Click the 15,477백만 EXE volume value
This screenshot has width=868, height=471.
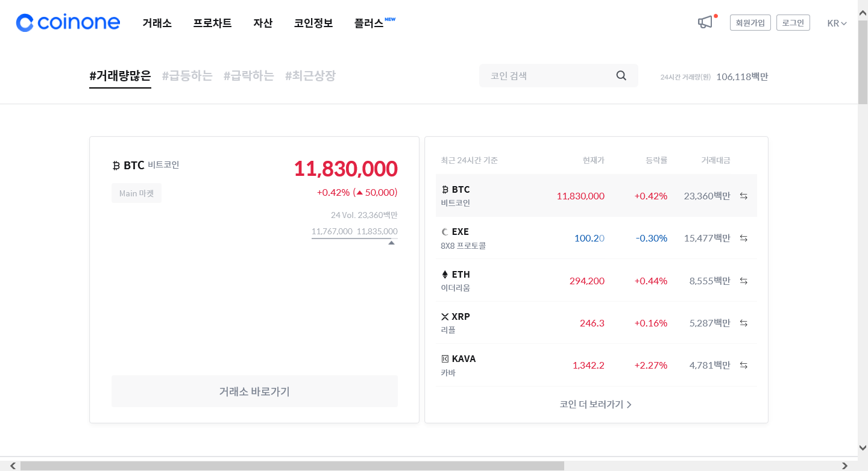point(707,238)
